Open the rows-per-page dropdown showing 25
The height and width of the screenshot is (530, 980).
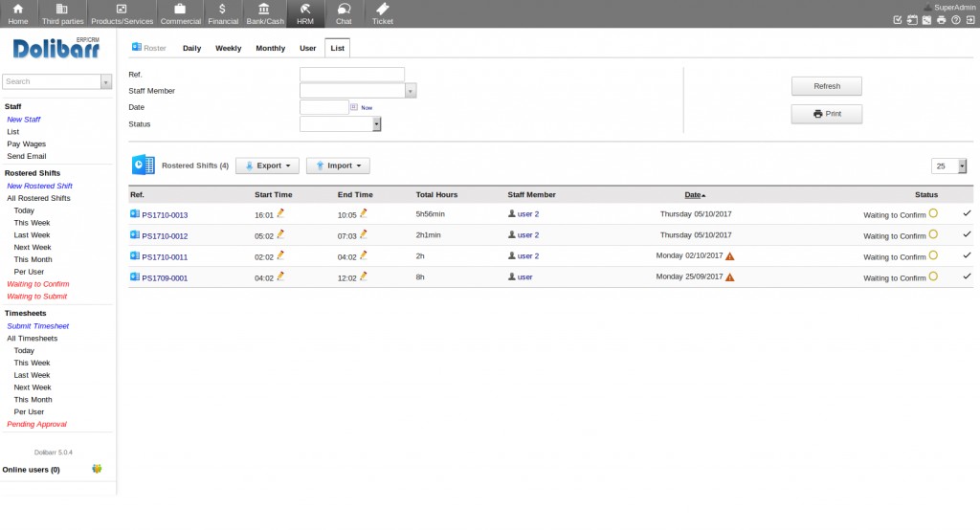[948, 166]
